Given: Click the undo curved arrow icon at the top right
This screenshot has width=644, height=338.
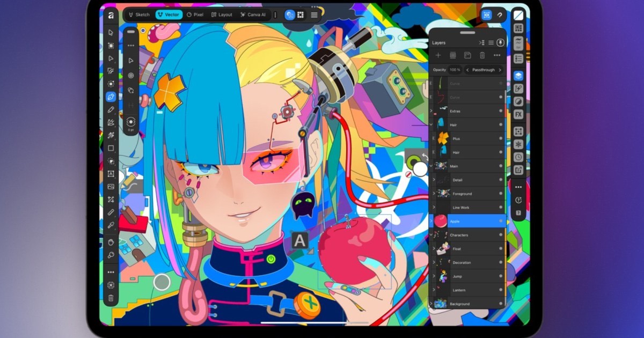Looking at the screenshot, I should coord(500,16).
